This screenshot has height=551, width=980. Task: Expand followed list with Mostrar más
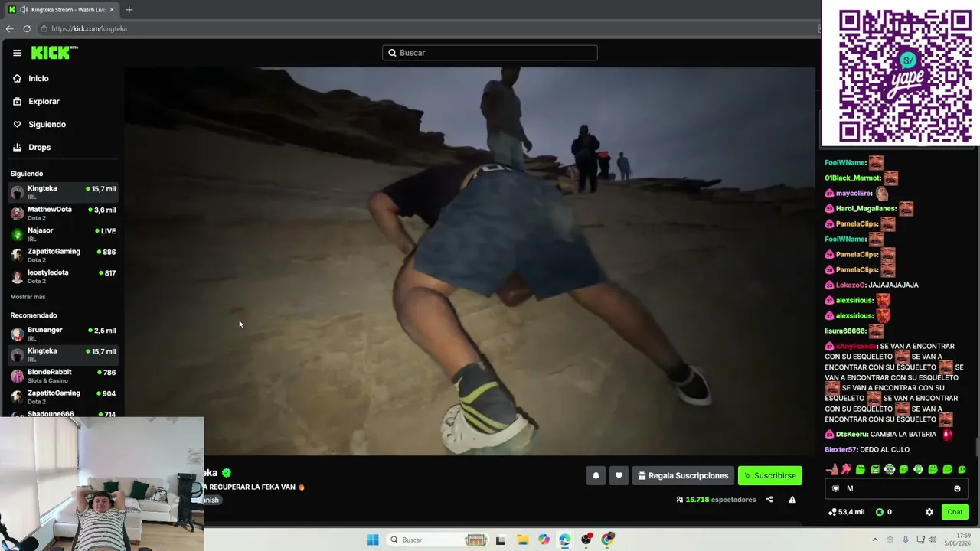click(x=28, y=297)
